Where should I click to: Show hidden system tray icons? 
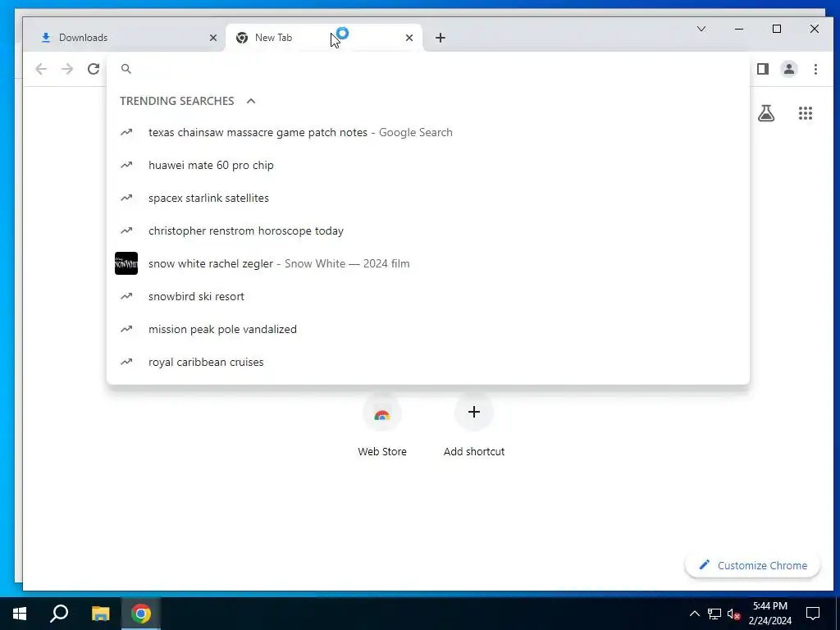[x=694, y=614]
